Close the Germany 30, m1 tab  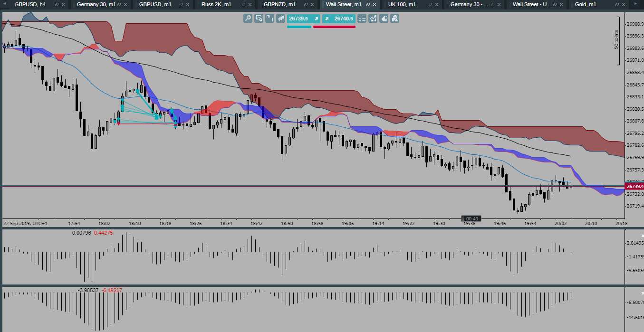(x=125, y=4)
